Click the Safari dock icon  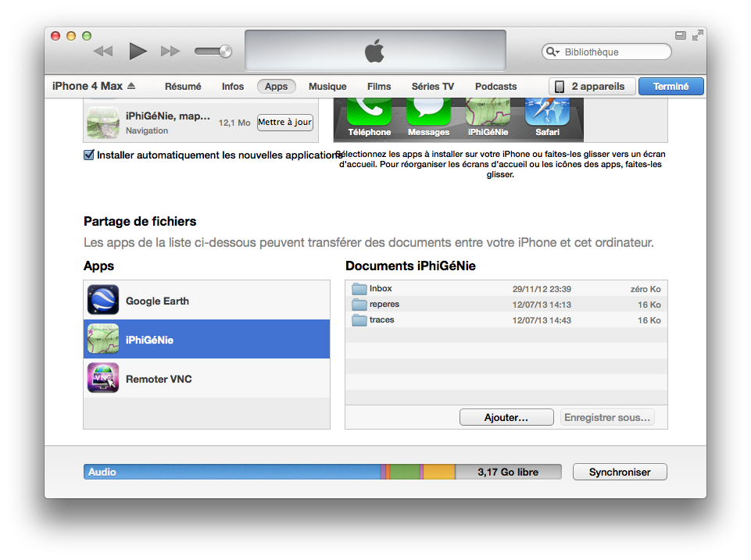tap(548, 118)
